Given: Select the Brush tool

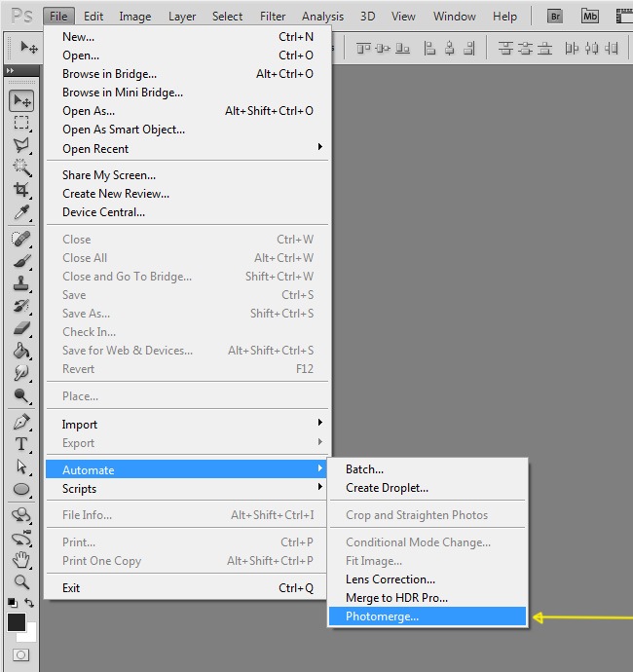Looking at the screenshot, I should pyautogui.click(x=21, y=261).
